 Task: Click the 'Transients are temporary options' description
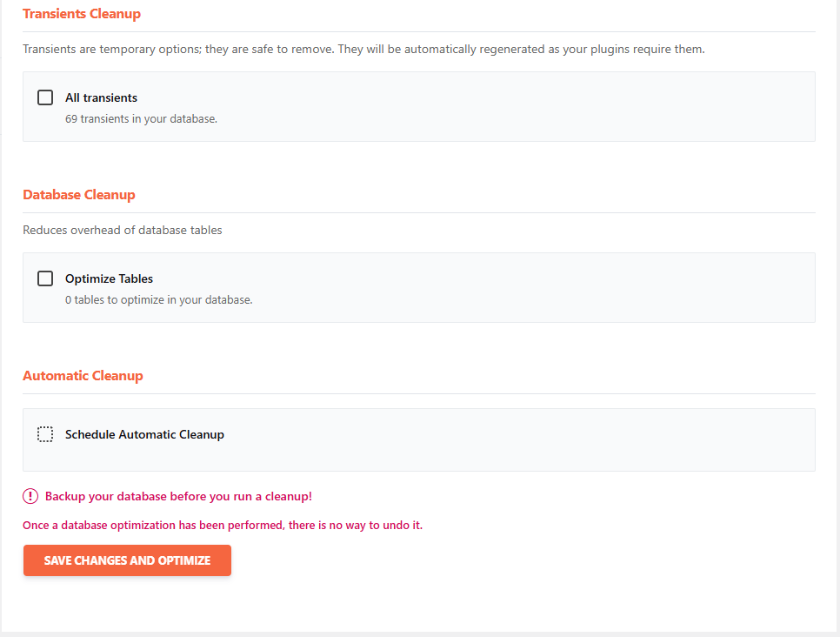click(363, 49)
